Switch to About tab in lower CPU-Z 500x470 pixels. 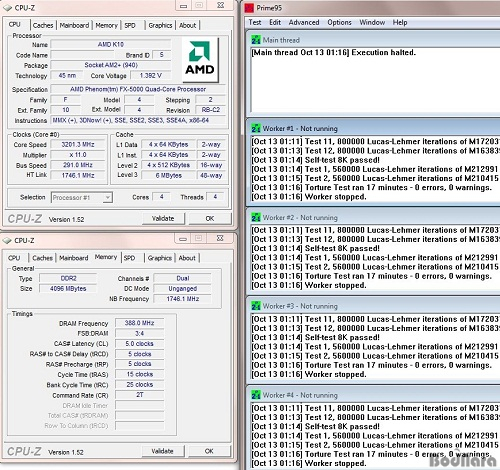pos(187,258)
